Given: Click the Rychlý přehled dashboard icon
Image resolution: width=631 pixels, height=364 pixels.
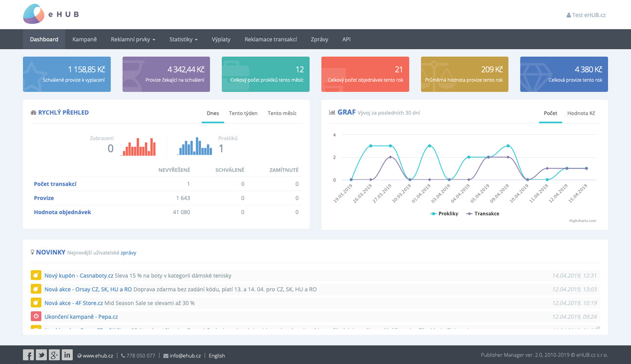Looking at the screenshot, I should point(33,112).
